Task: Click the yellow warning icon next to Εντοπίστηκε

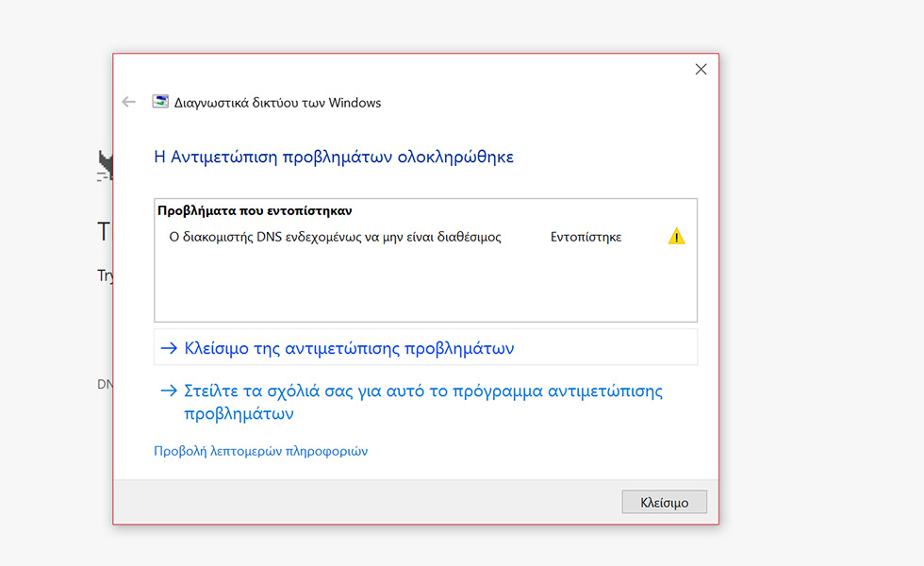Action: (x=677, y=237)
